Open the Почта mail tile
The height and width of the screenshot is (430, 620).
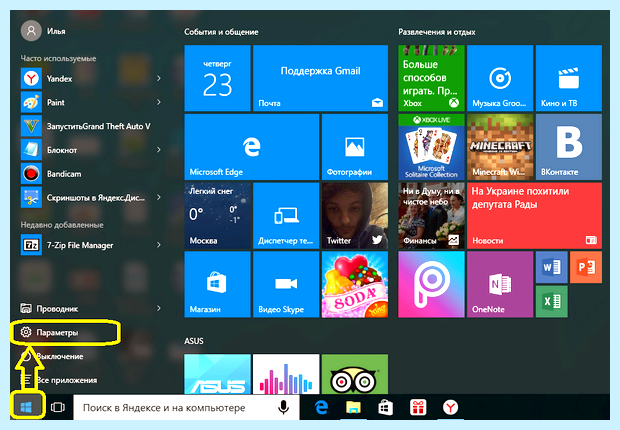(x=320, y=78)
